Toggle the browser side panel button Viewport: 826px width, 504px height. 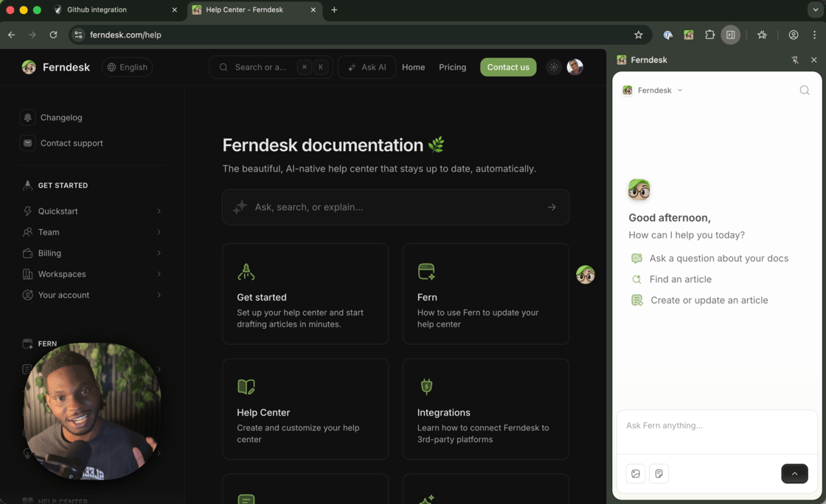click(x=731, y=35)
